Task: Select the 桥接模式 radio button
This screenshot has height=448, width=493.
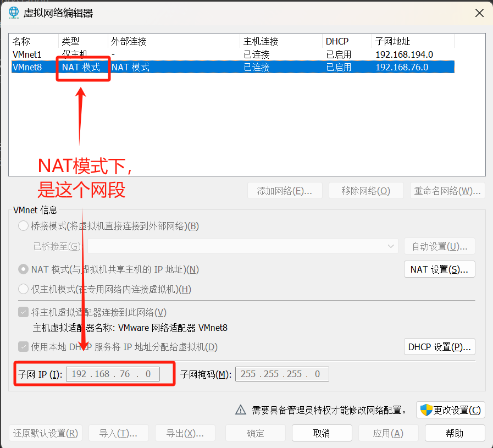Action: click(23, 226)
